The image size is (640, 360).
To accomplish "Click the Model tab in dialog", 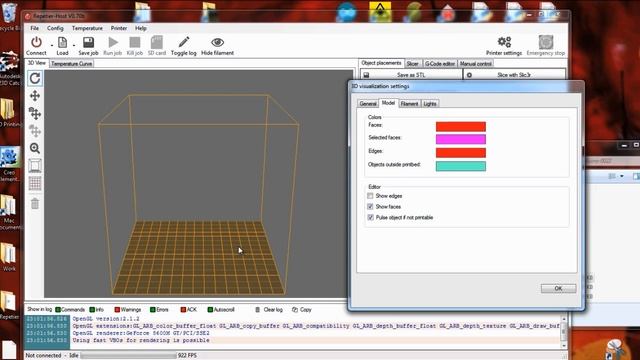I will pyautogui.click(x=388, y=103).
